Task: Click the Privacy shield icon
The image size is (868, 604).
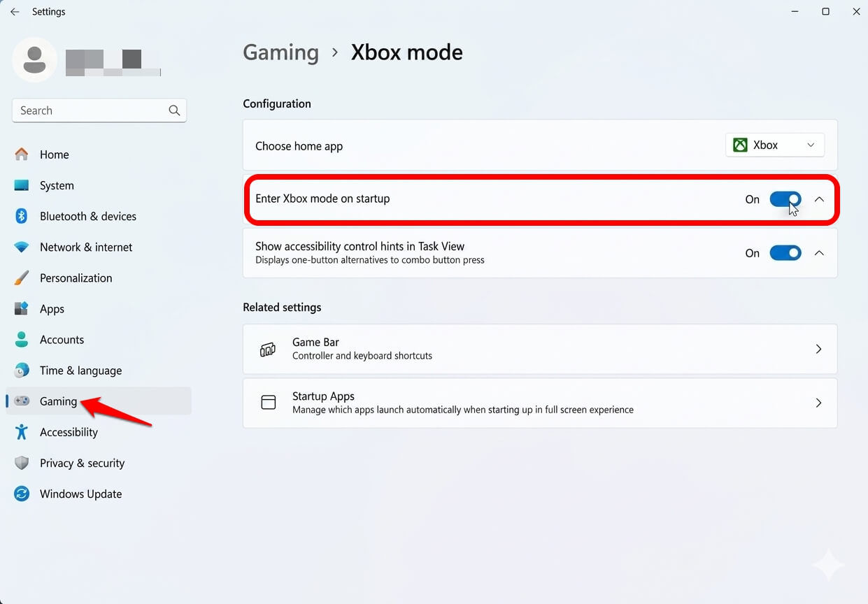Action: coord(22,463)
